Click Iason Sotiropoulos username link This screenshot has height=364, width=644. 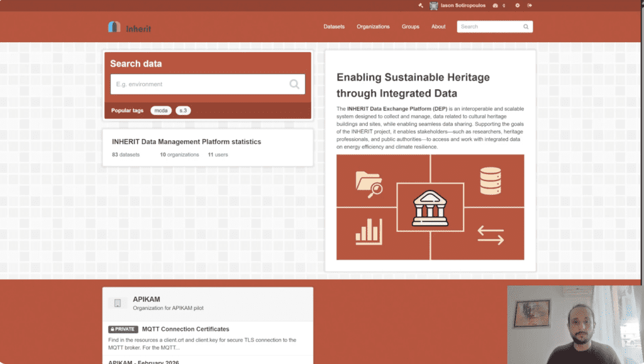[x=463, y=5]
